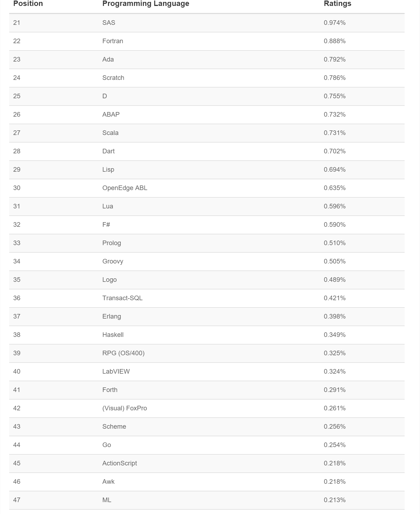Click the OpenEdge ABL entry

coord(125,188)
